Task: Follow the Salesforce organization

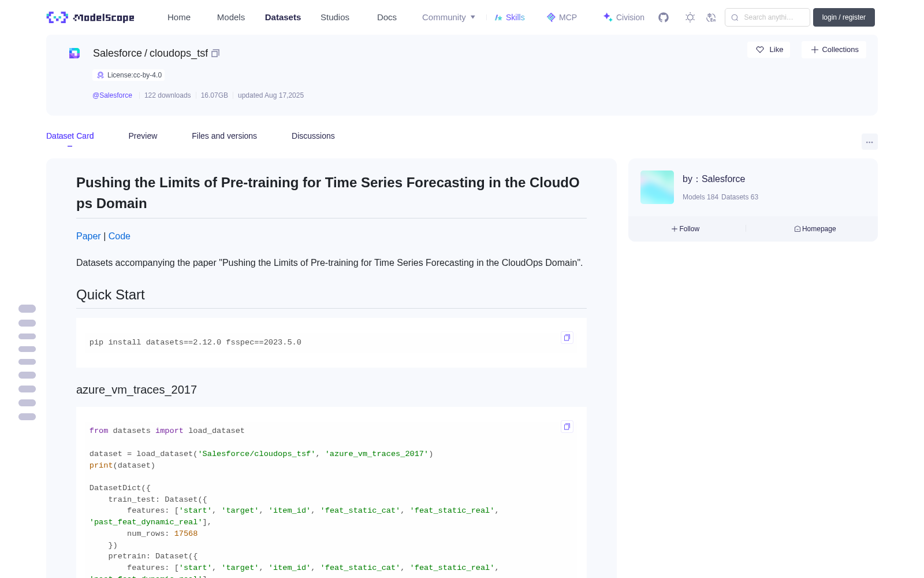Action: [685, 229]
